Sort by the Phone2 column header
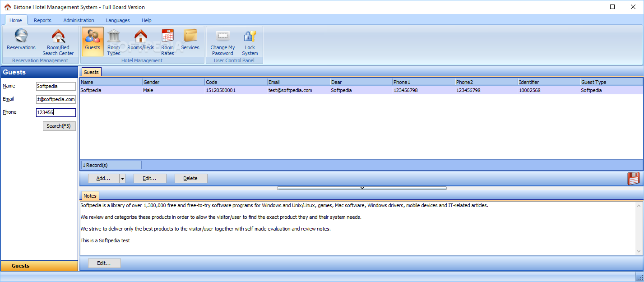This screenshot has width=644, height=282. (486, 82)
